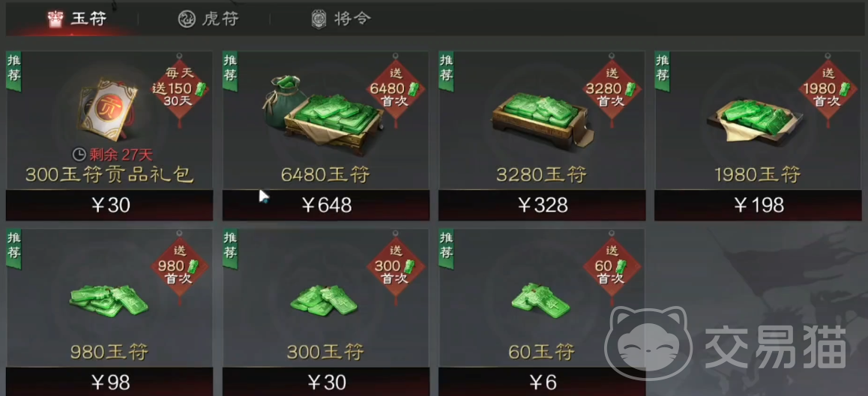Click the 每天送150 30天 bonus tag
The height and width of the screenshot is (396, 868).
pos(179,88)
